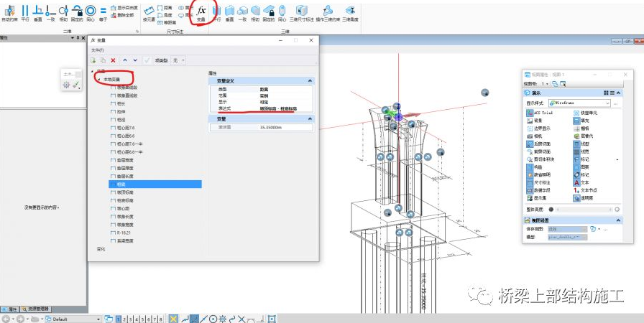The width and height of the screenshot is (644, 323).
Task: Collapse the 变量定义 property section
Action: pyautogui.click(x=310, y=81)
